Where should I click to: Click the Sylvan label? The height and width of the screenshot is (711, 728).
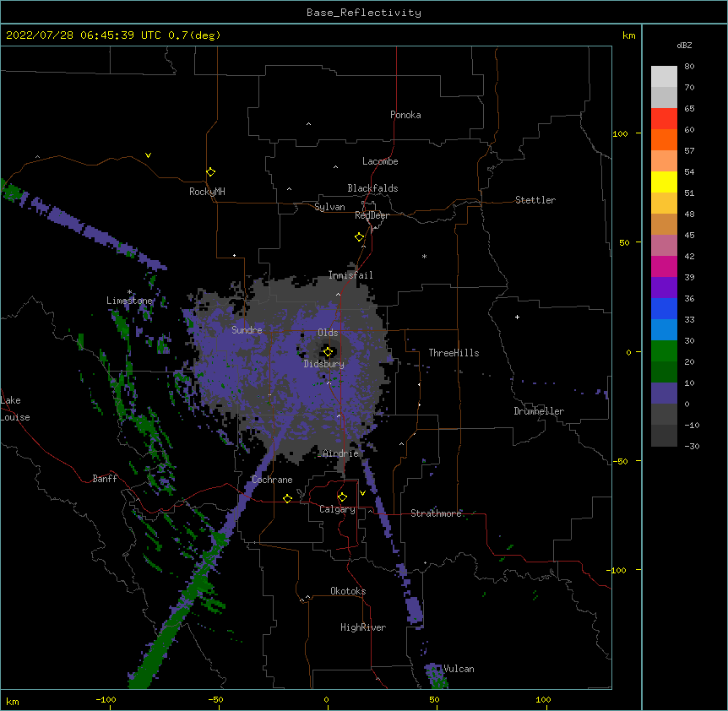329,207
